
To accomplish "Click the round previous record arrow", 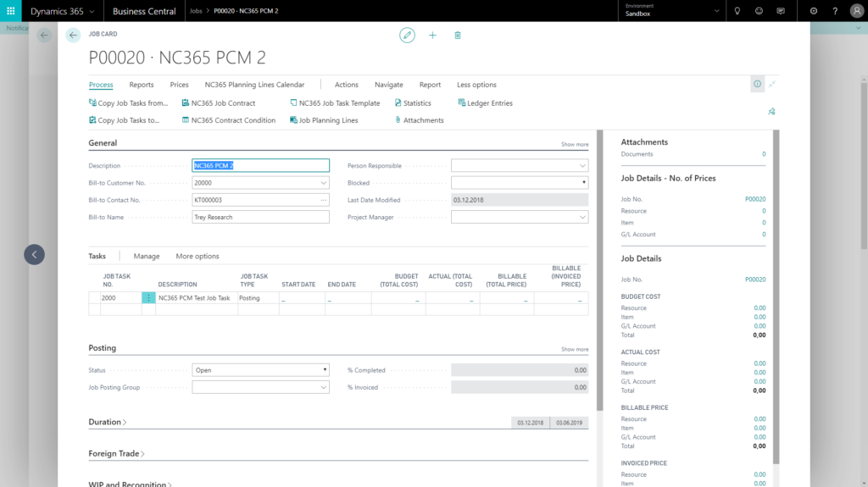I will pyautogui.click(x=34, y=255).
